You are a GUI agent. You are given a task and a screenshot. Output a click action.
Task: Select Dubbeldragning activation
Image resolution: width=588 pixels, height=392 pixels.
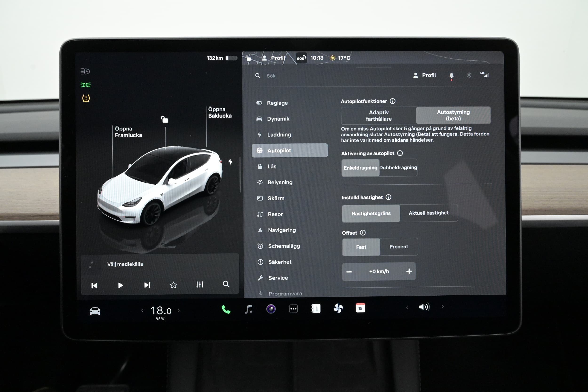click(398, 167)
